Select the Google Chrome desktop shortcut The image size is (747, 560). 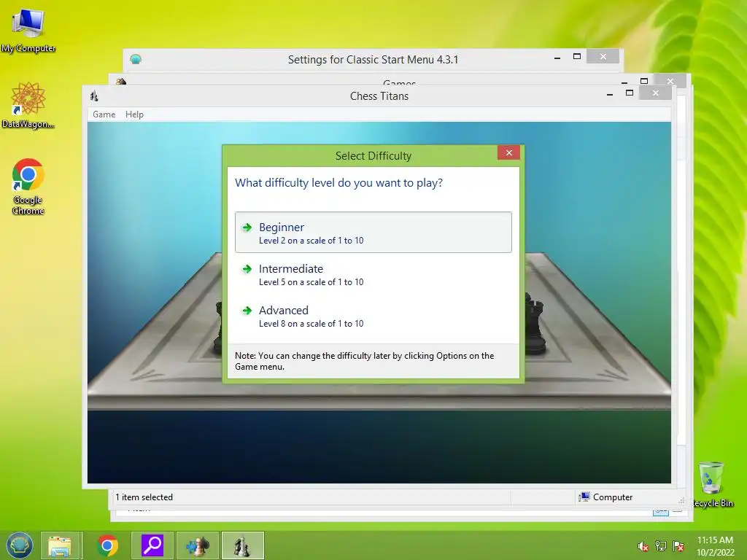(x=28, y=186)
